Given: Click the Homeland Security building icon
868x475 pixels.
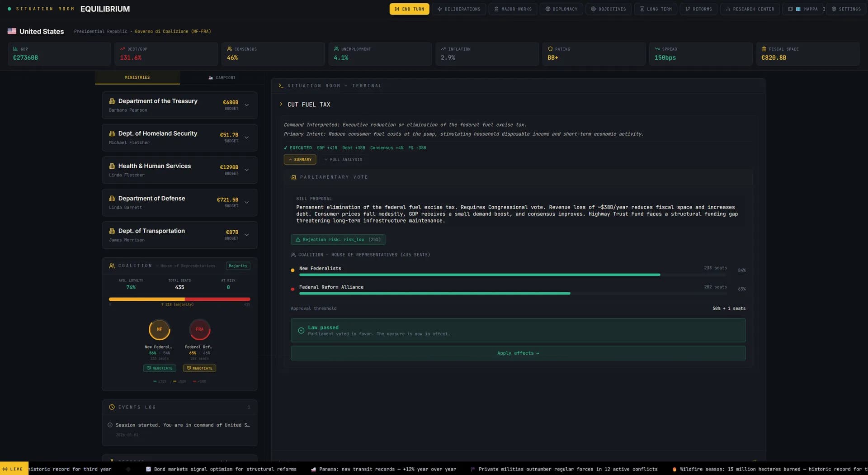Looking at the screenshot, I should point(112,133).
